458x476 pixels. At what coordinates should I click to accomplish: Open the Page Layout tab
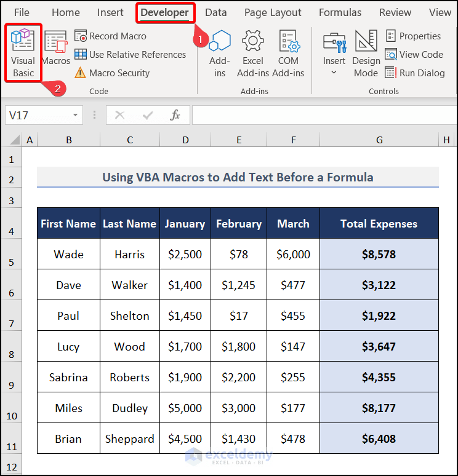point(273,12)
